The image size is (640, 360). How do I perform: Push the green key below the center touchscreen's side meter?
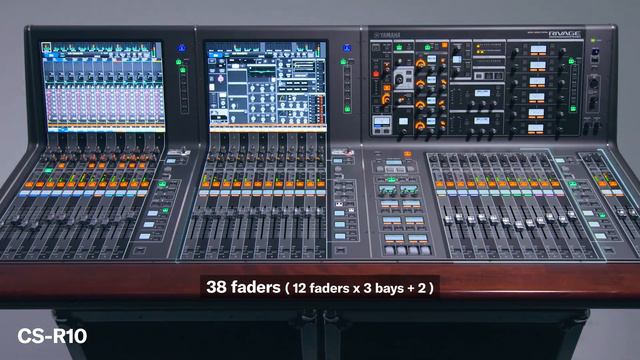point(347,109)
